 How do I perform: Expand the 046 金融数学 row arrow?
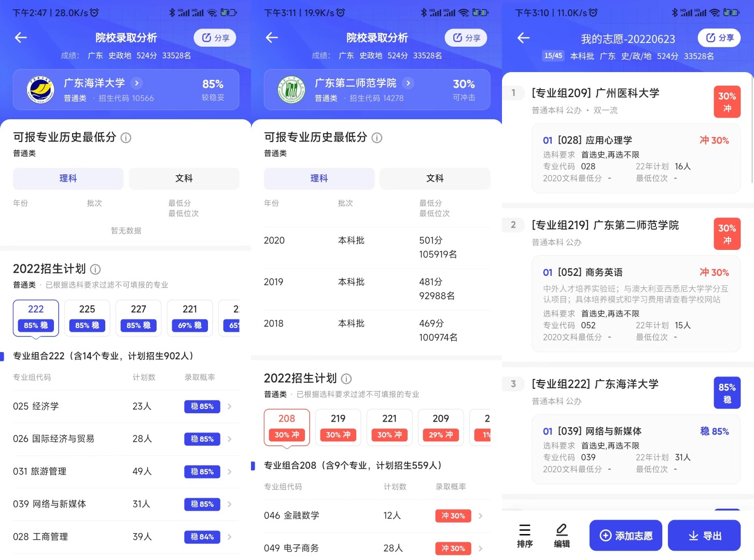point(480,515)
